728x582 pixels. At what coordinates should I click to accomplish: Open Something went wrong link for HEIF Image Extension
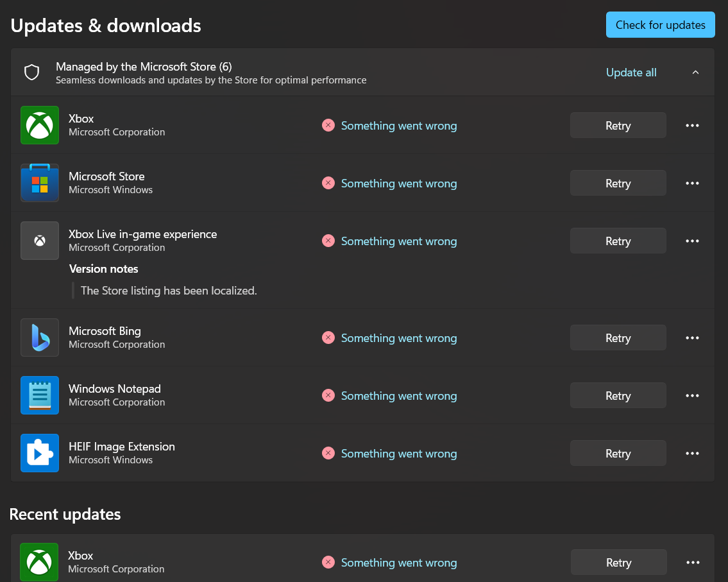pyautogui.click(x=399, y=453)
